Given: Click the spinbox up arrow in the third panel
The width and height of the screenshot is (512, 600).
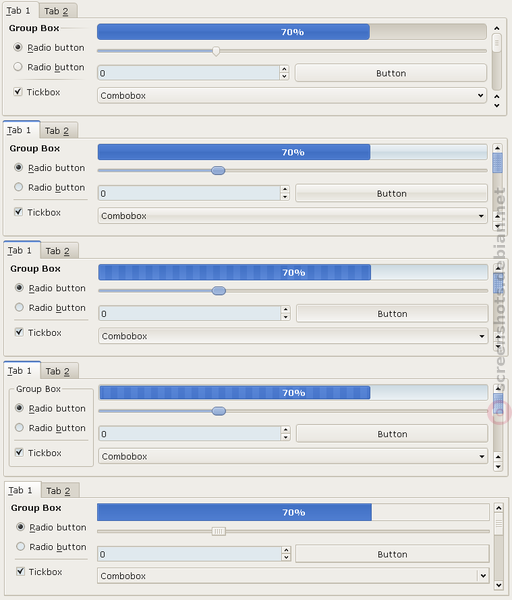Looking at the screenshot, I should (285, 310).
